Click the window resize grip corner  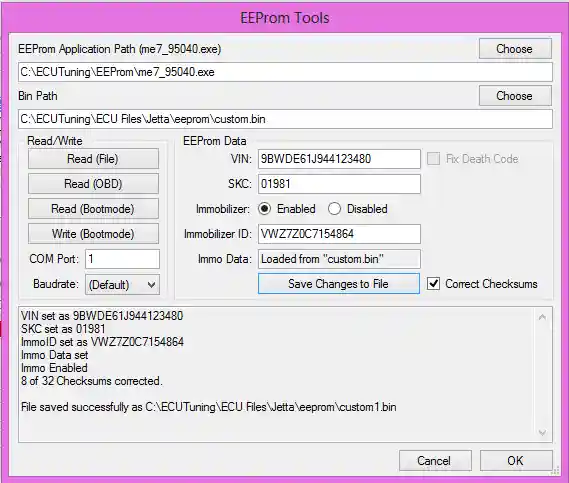point(556,471)
